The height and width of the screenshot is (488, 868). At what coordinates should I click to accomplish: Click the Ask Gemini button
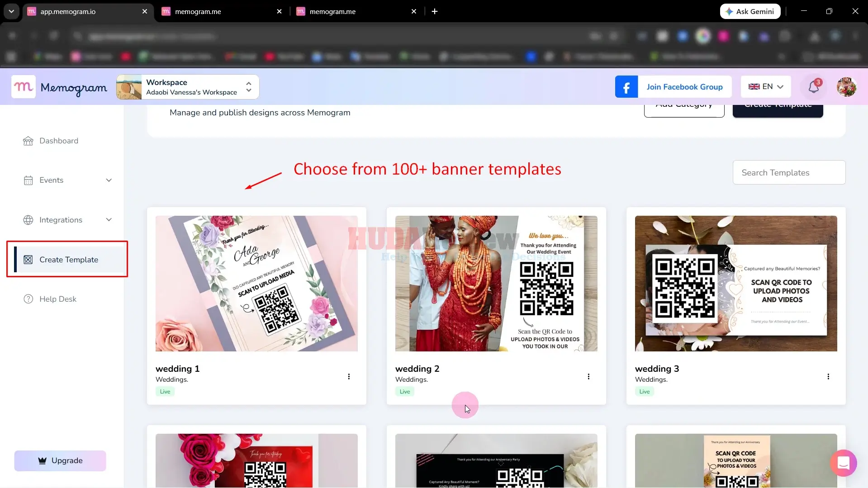pos(750,11)
